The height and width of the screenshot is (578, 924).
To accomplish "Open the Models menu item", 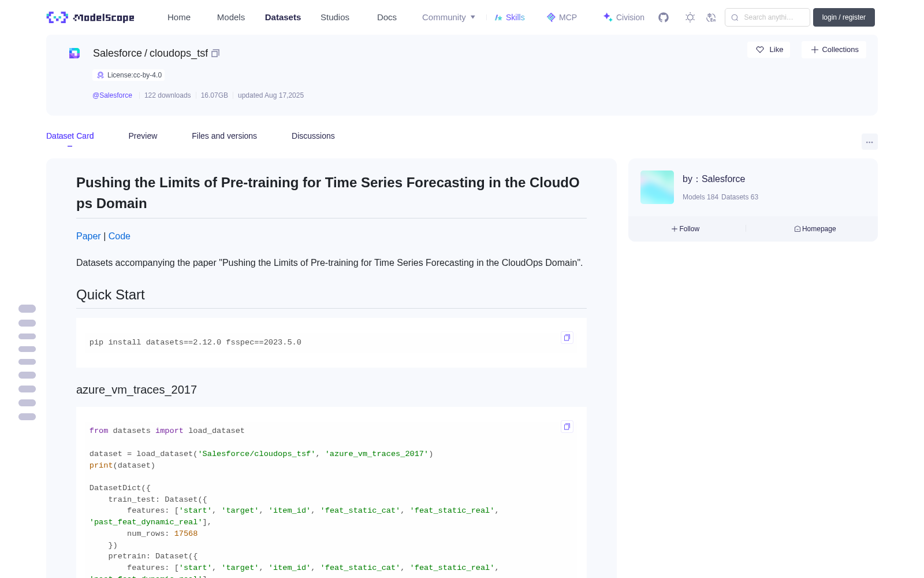I will (231, 17).
